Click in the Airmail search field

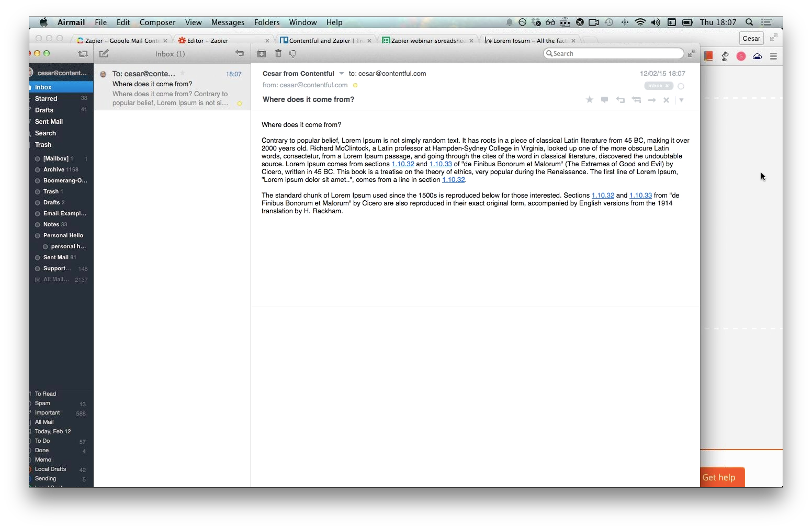(x=614, y=53)
